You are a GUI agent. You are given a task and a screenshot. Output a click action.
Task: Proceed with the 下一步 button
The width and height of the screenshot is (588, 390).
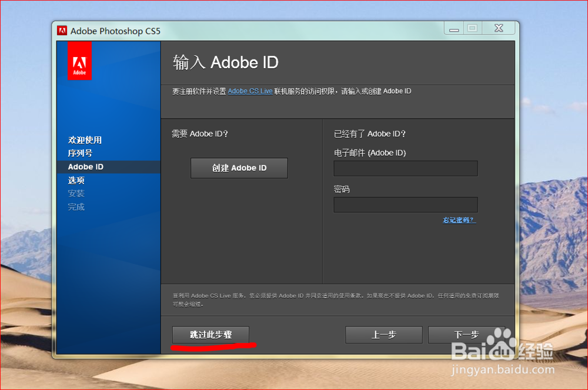466,335
